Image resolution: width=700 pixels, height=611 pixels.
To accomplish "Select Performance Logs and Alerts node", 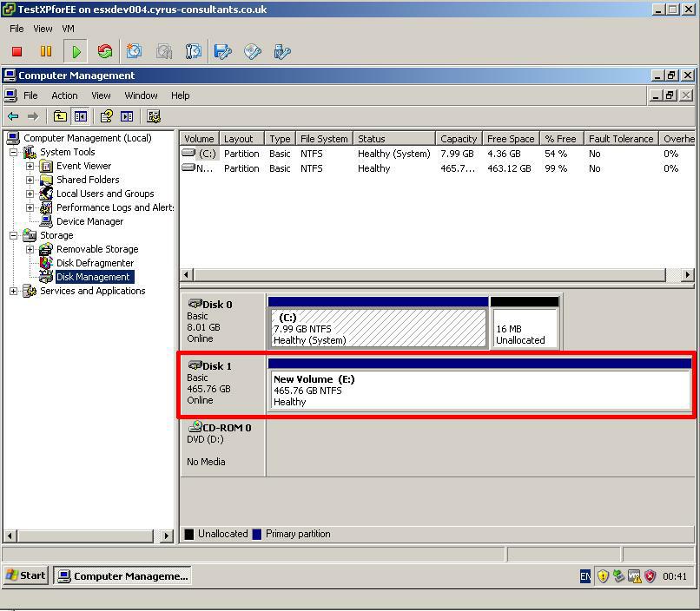I will 116,207.
